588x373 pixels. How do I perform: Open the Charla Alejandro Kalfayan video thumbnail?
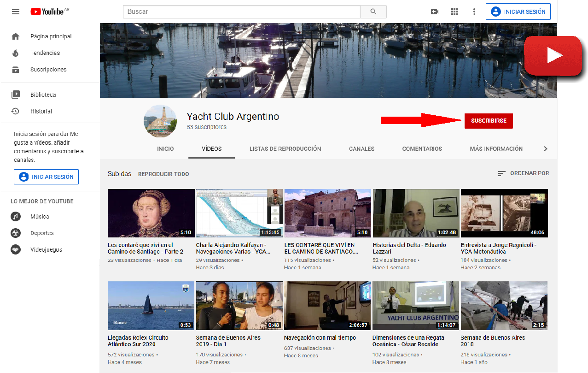(239, 213)
